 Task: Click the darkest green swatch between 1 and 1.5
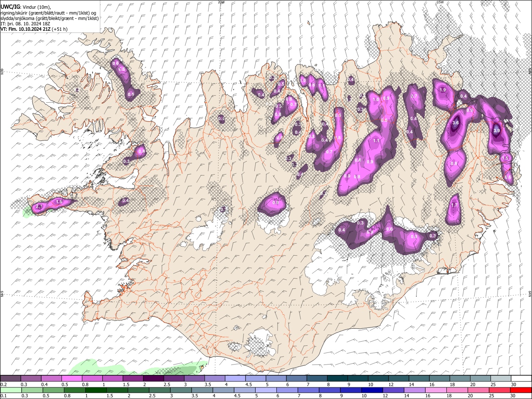click(95, 390)
